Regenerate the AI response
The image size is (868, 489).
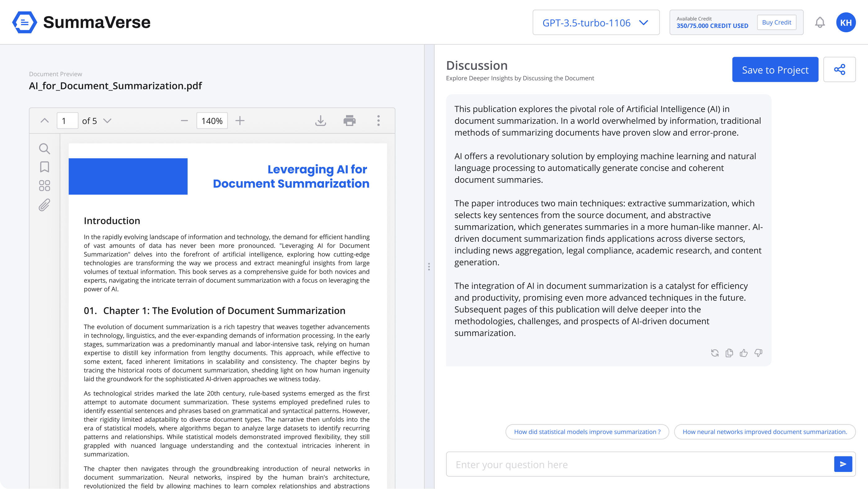(x=715, y=353)
